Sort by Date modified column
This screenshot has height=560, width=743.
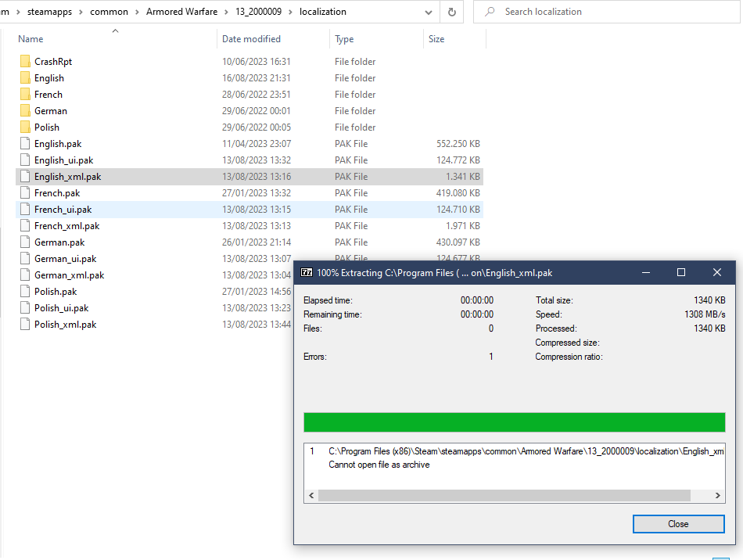click(x=251, y=39)
